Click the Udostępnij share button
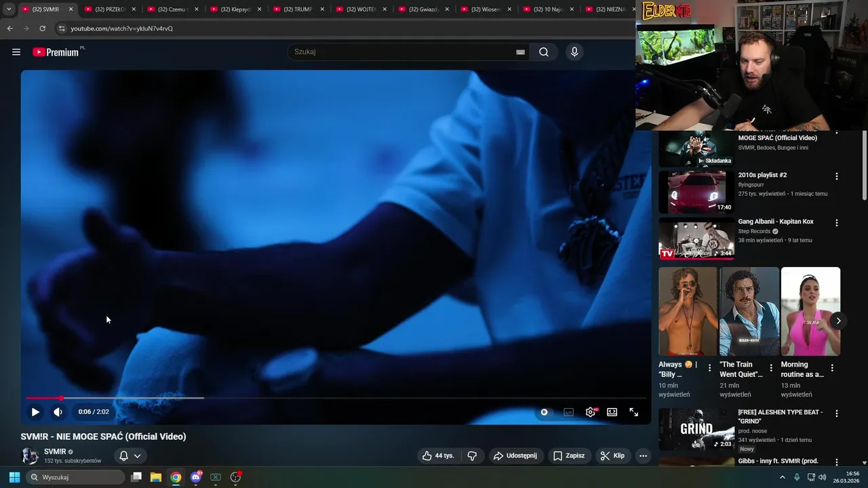Image resolution: width=868 pixels, height=488 pixels. [x=515, y=456]
